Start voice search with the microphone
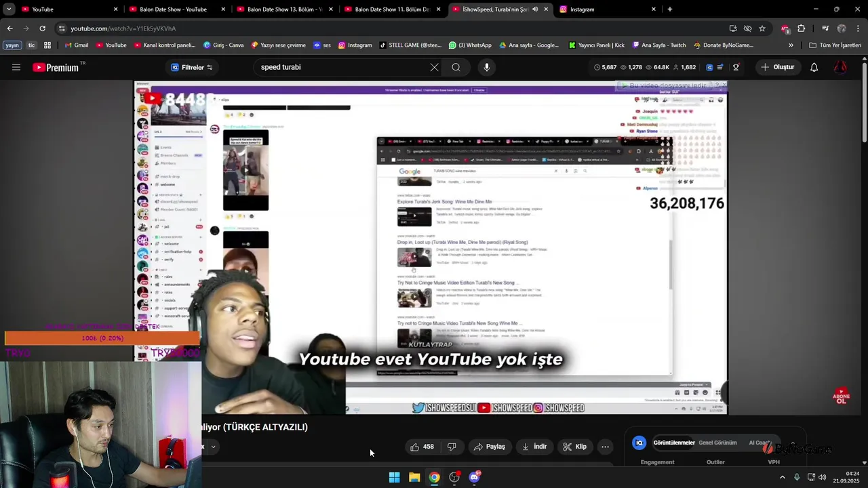Viewport: 868px width, 488px height. [x=486, y=67]
